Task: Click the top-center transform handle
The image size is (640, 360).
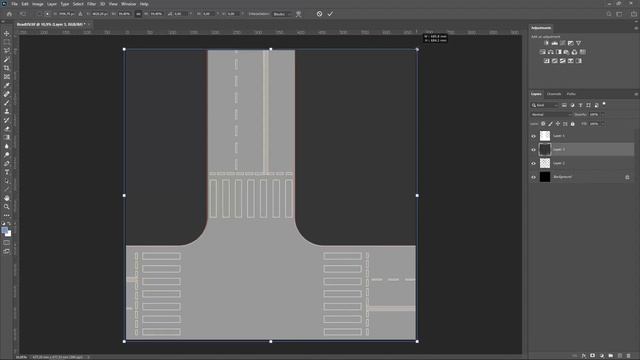Action: [x=271, y=49]
